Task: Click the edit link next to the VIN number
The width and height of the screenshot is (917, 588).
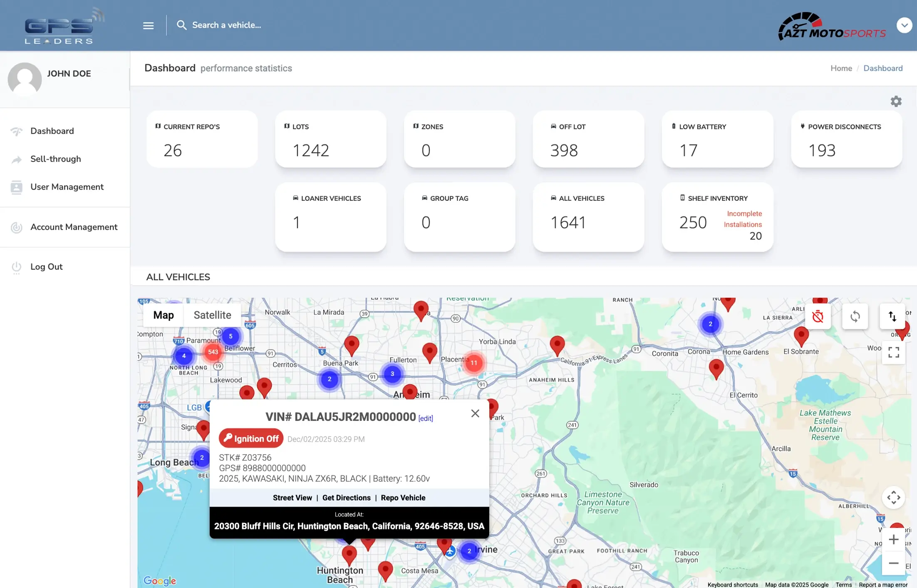Action: [425, 418]
